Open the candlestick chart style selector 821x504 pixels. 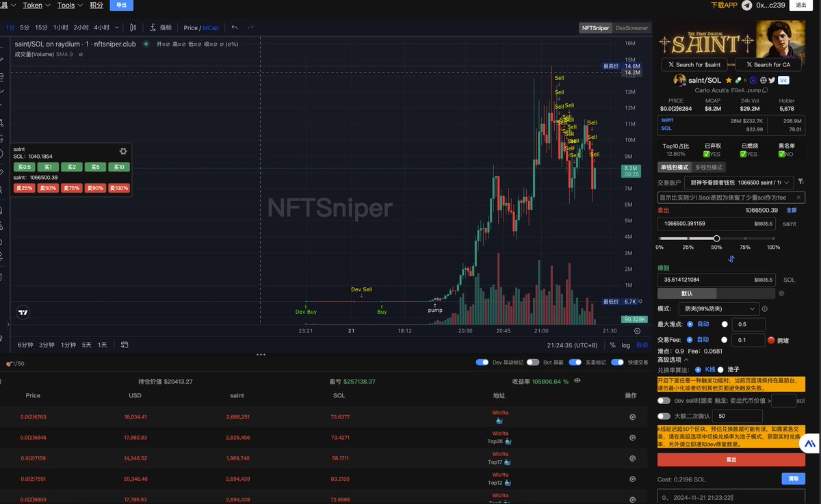coord(133,27)
